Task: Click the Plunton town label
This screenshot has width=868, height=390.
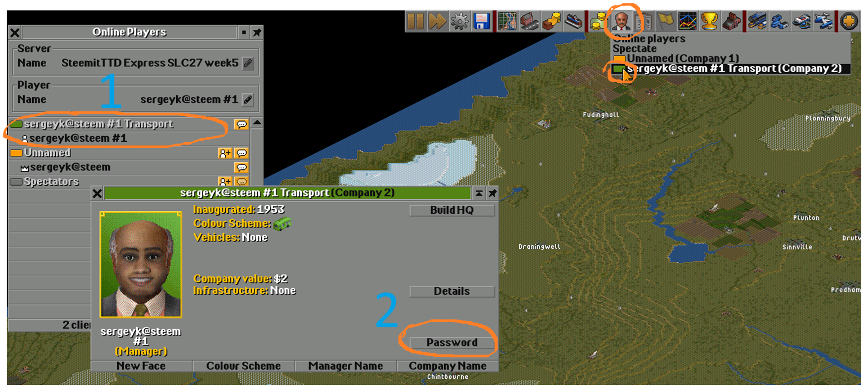Action: [806, 218]
